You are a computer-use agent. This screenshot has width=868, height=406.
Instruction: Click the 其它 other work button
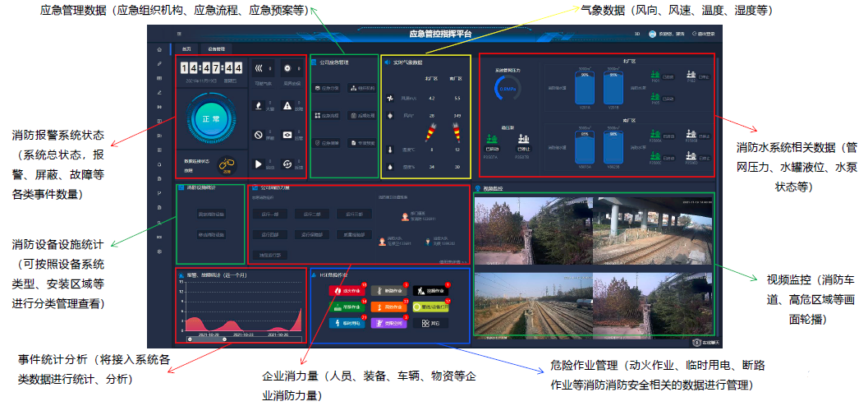pyautogui.click(x=430, y=324)
